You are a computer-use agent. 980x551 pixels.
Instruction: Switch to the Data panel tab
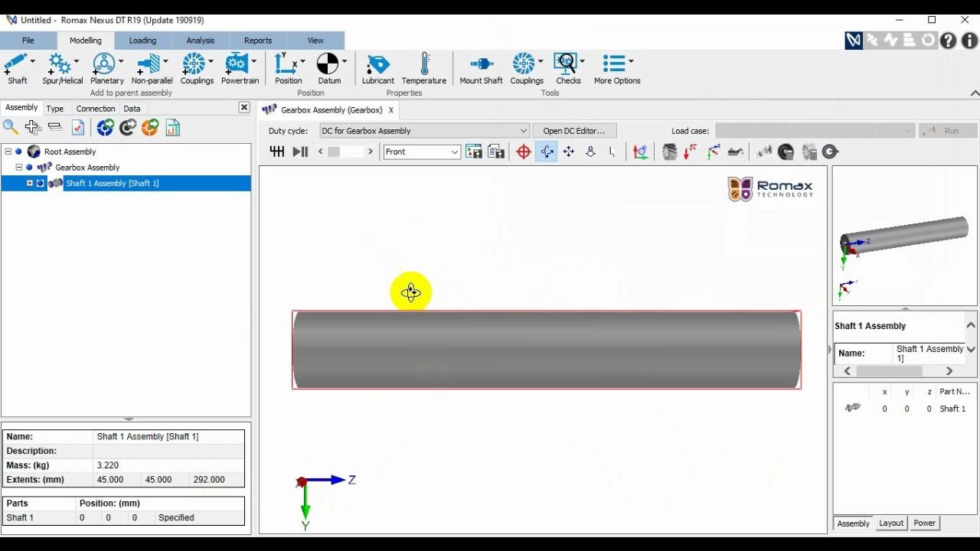coord(132,109)
